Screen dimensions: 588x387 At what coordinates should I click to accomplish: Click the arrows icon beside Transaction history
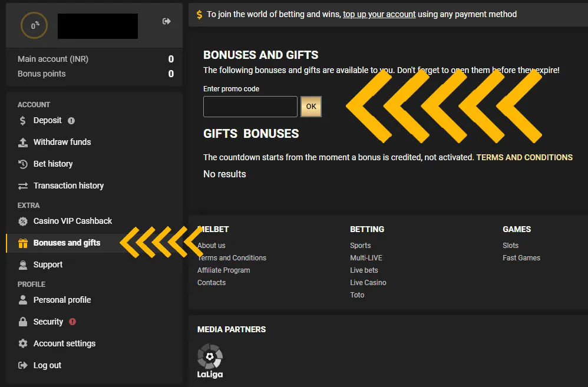(x=23, y=186)
